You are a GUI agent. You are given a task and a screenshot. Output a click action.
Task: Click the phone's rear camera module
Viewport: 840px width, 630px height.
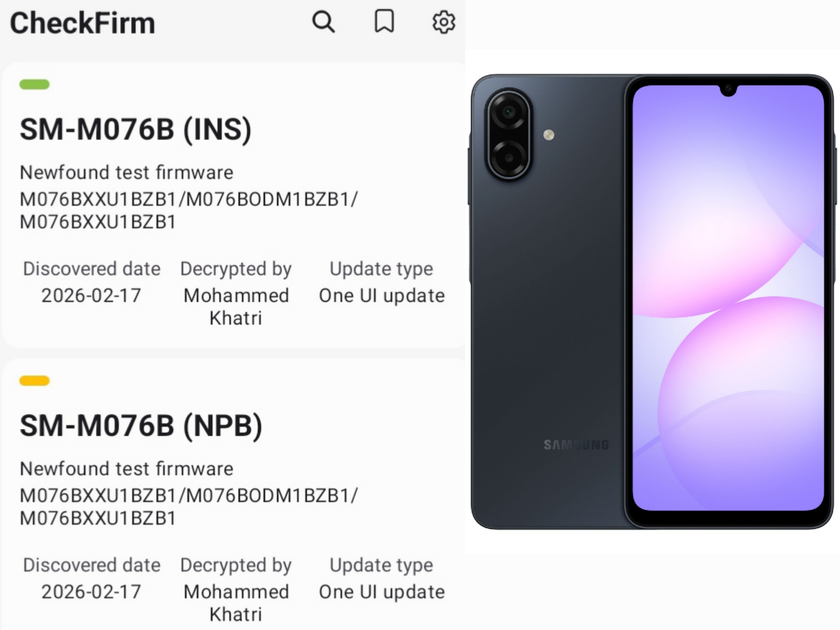click(x=509, y=134)
